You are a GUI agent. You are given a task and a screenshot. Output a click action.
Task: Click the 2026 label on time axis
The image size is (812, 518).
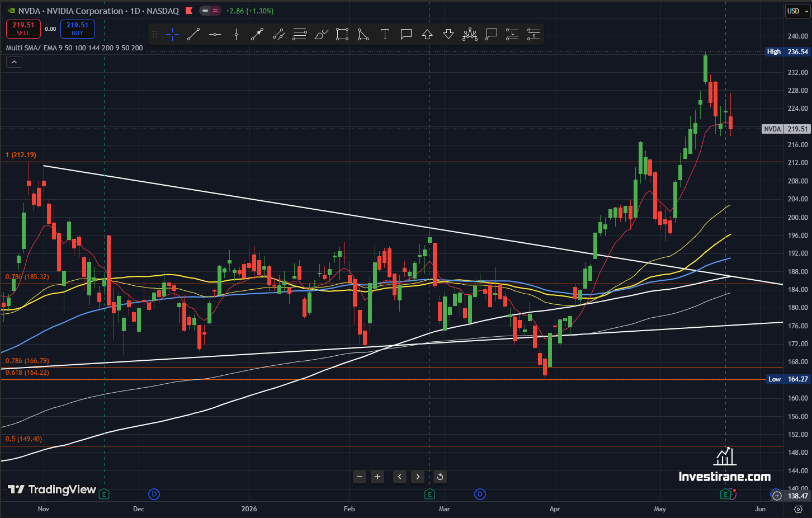coord(249,509)
